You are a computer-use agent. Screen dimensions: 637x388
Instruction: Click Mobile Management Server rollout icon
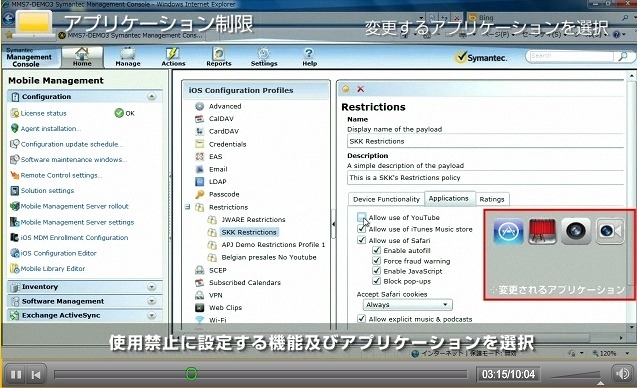pos(15,206)
